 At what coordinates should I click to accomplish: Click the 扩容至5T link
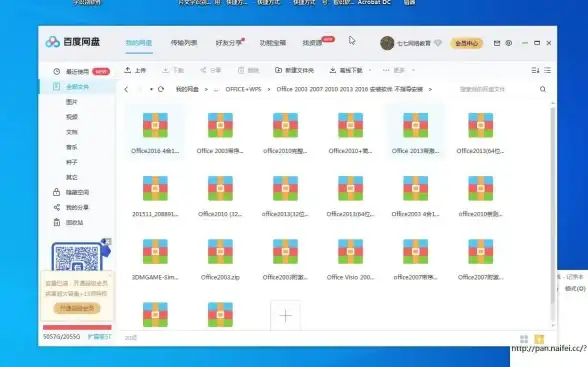pos(99,337)
